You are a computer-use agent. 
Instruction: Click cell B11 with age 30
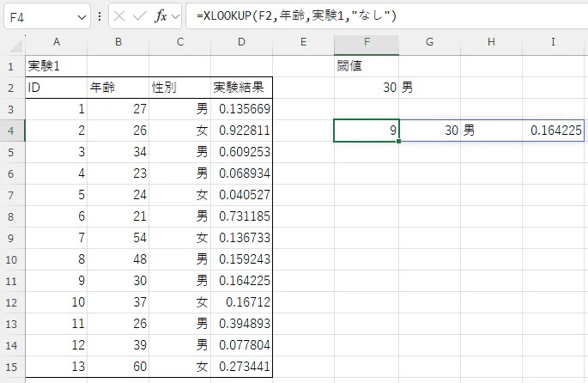(x=118, y=281)
